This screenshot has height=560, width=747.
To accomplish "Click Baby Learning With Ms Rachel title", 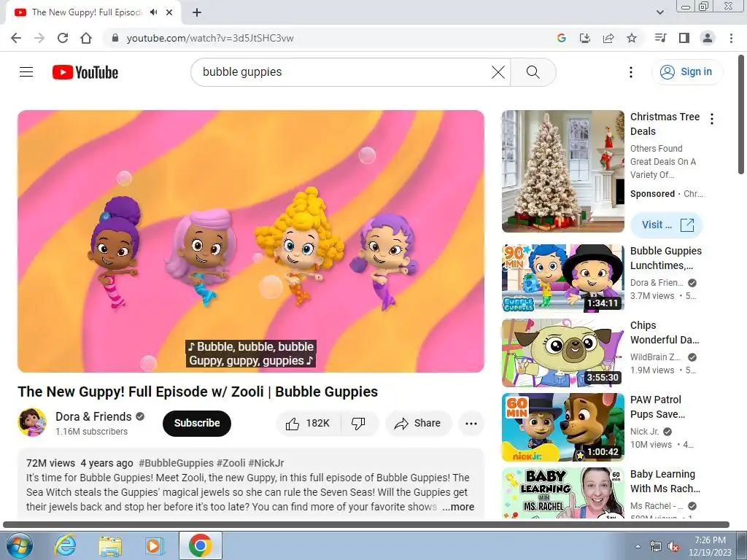I will pyautogui.click(x=665, y=481).
